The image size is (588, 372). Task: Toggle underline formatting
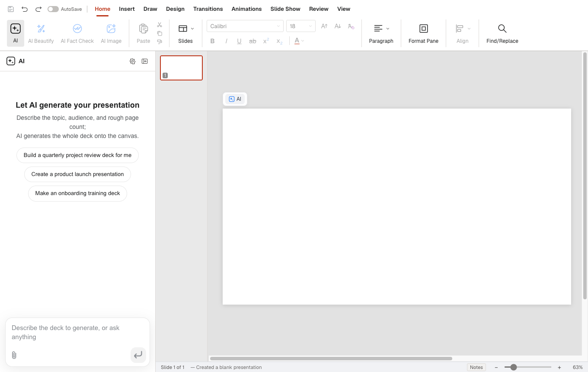pos(239,41)
